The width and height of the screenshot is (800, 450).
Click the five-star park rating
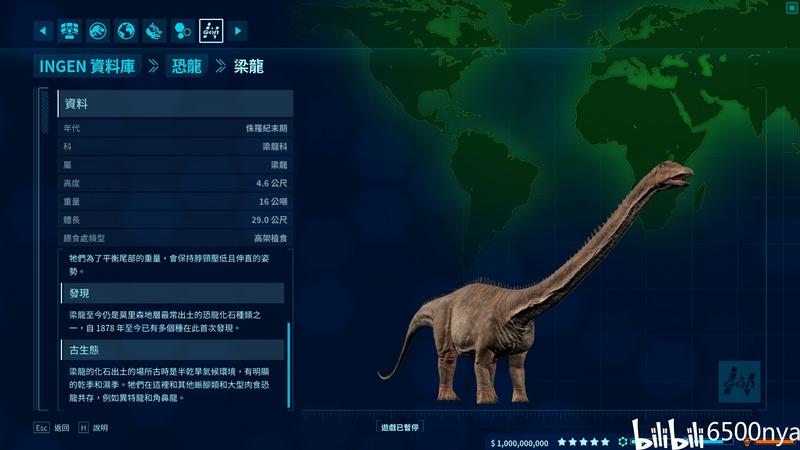pyautogui.click(x=583, y=442)
